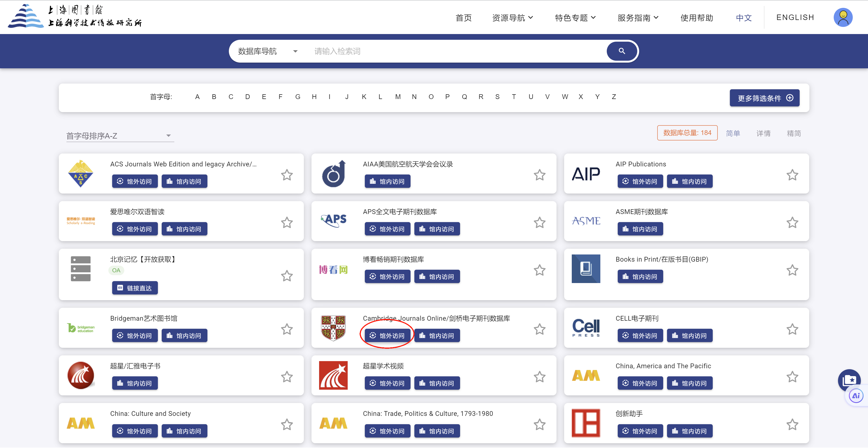868x448 pixels.
Task: Go to 首页 in top navigation
Action: pyautogui.click(x=463, y=18)
